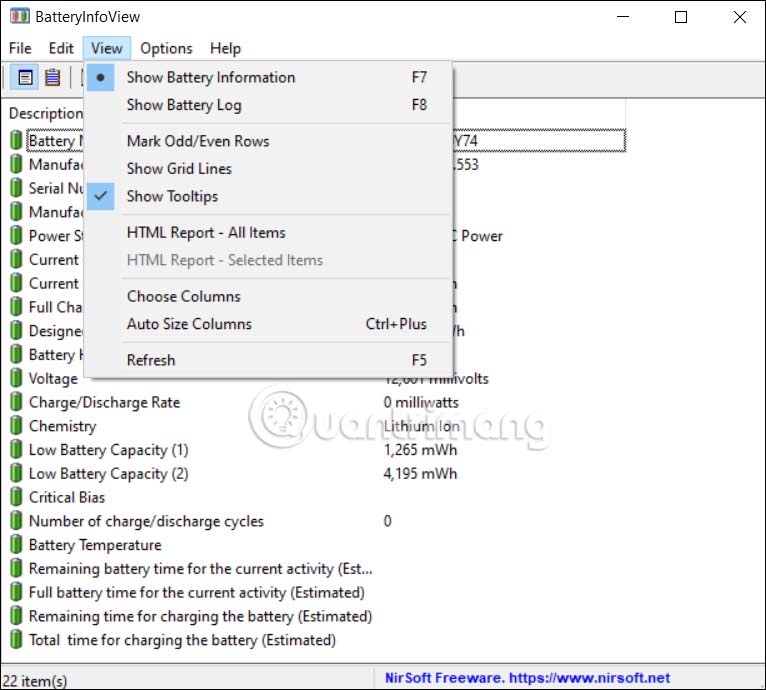Open the nirsoft.net link in status bar

pos(589,678)
